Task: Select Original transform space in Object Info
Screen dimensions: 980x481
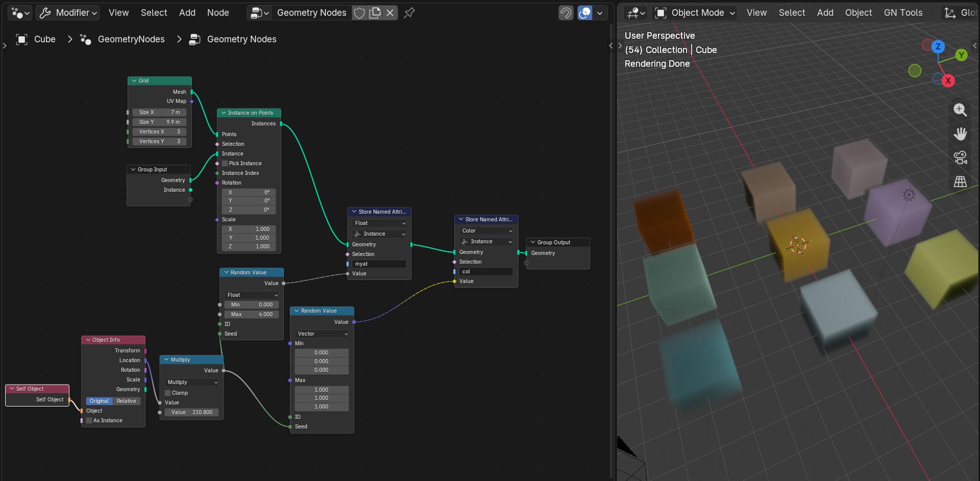Action: pyautogui.click(x=99, y=401)
